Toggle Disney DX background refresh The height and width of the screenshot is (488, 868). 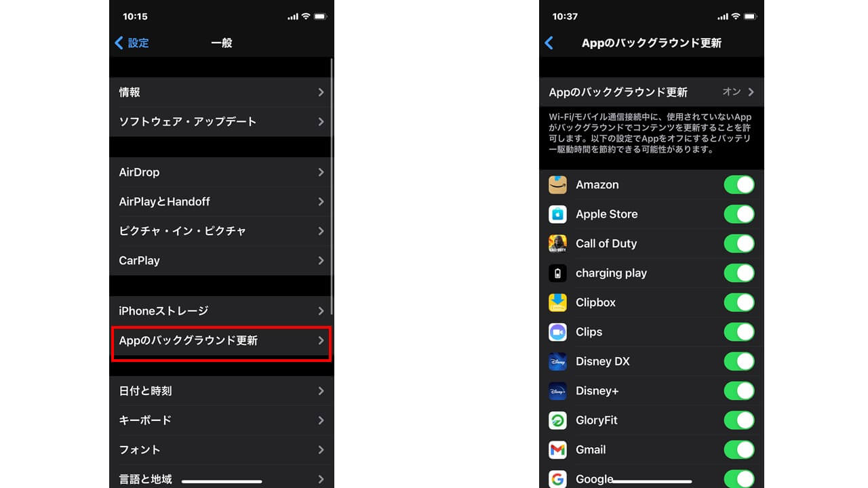[x=739, y=362]
